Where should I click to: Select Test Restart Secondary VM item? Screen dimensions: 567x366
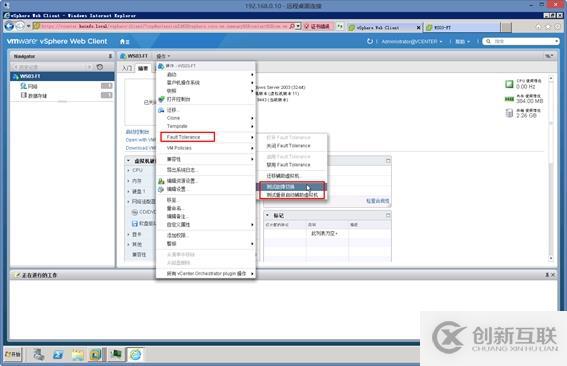[x=292, y=195]
